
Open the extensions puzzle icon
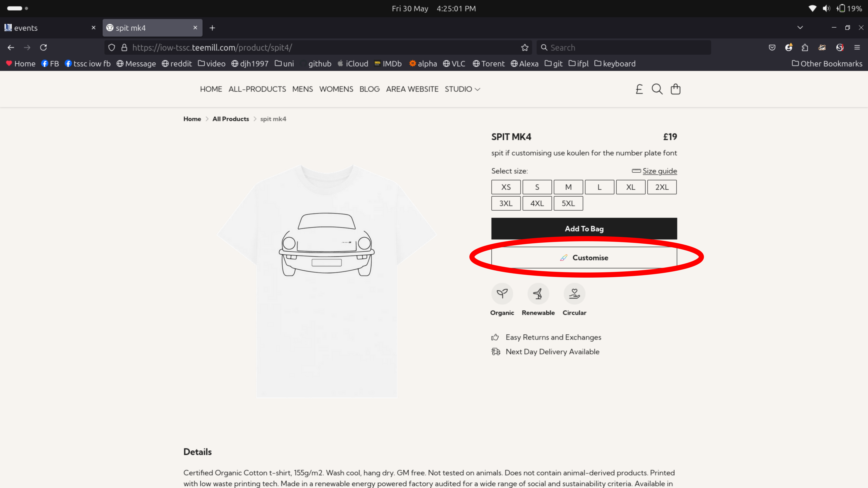[x=805, y=47]
